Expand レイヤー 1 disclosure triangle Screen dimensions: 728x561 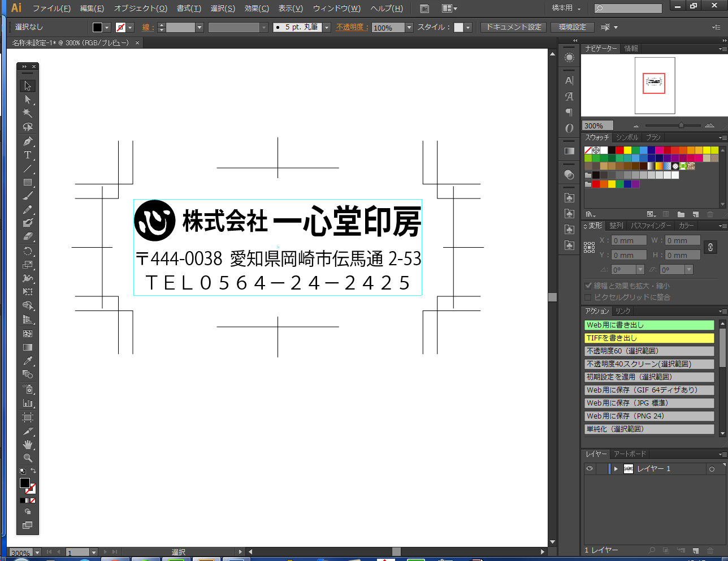tap(616, 469)
